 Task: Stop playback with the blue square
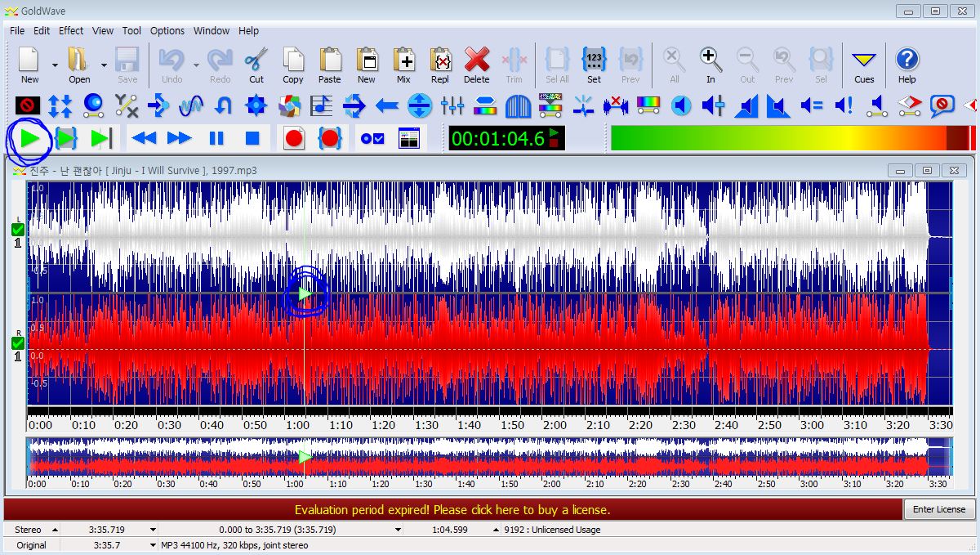(252, 138)
